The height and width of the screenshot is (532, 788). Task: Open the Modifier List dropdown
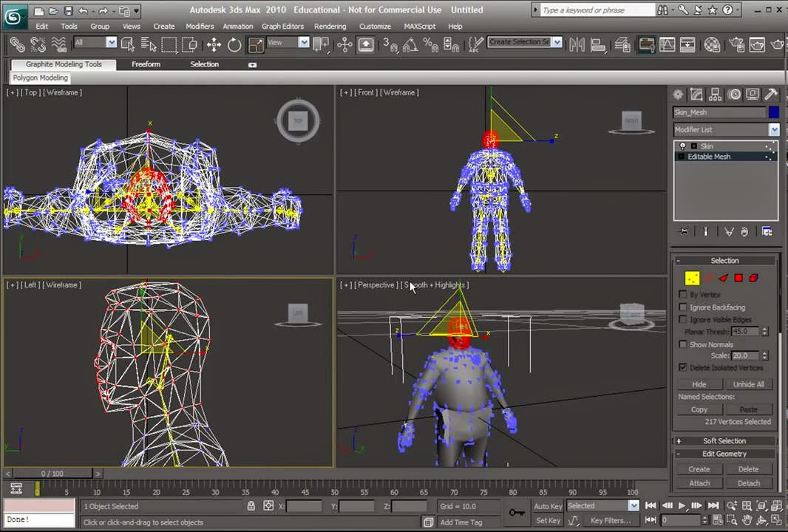pyautogui.click(x=773, y=129)
